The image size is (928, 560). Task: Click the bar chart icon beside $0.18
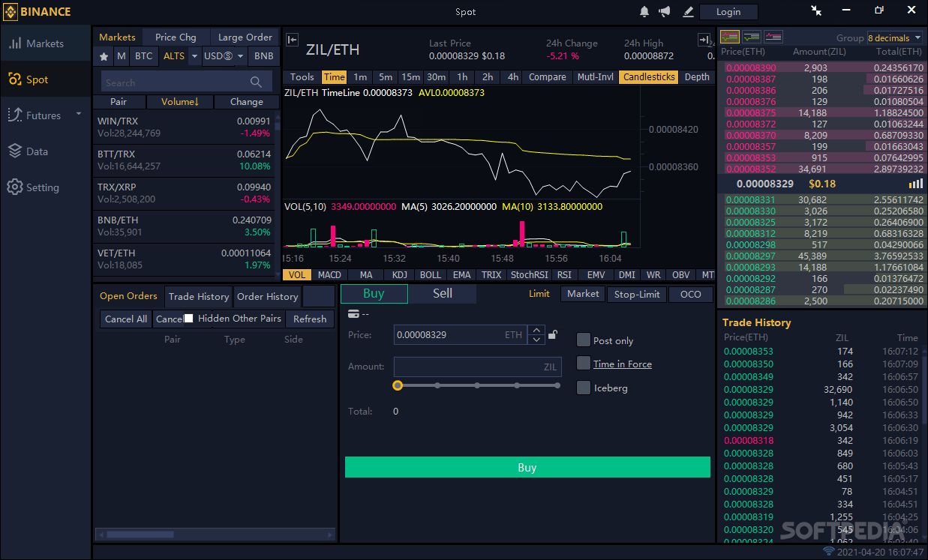[916, 184]
